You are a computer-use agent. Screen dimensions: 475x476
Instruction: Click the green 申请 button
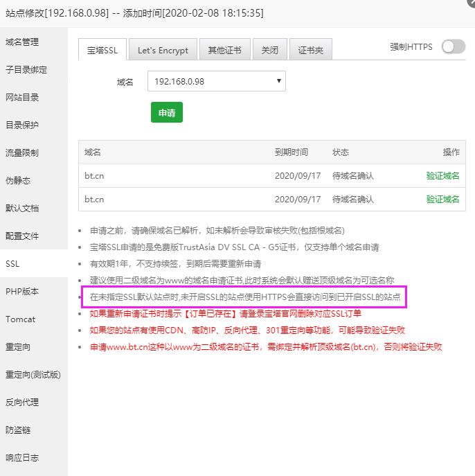pos(167,112)
